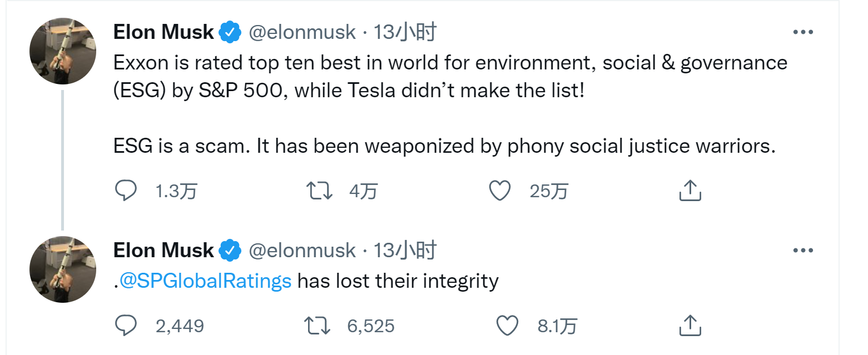Open first tweet's 13小时 timestamp
This screenshot has height=355, width=868.
405,32
